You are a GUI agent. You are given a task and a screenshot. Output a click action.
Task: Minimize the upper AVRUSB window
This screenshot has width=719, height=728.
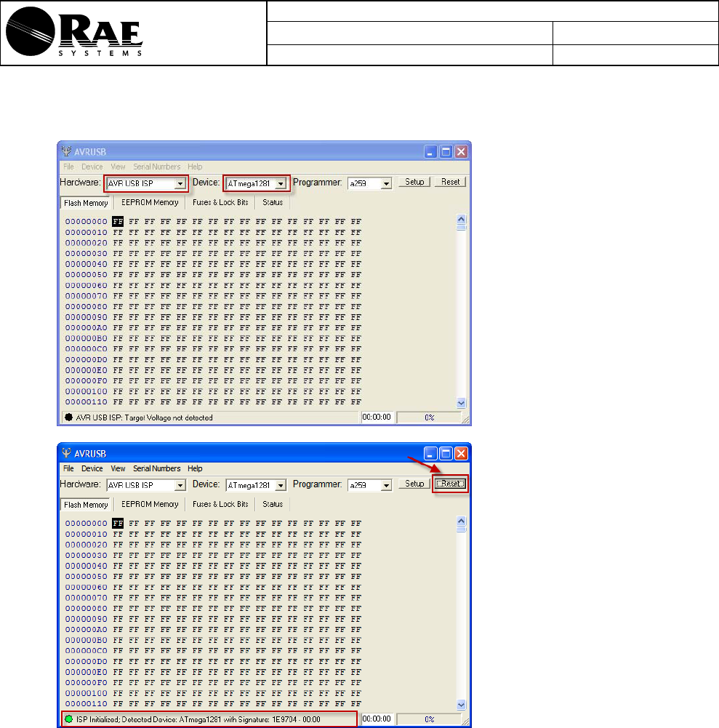430,152
